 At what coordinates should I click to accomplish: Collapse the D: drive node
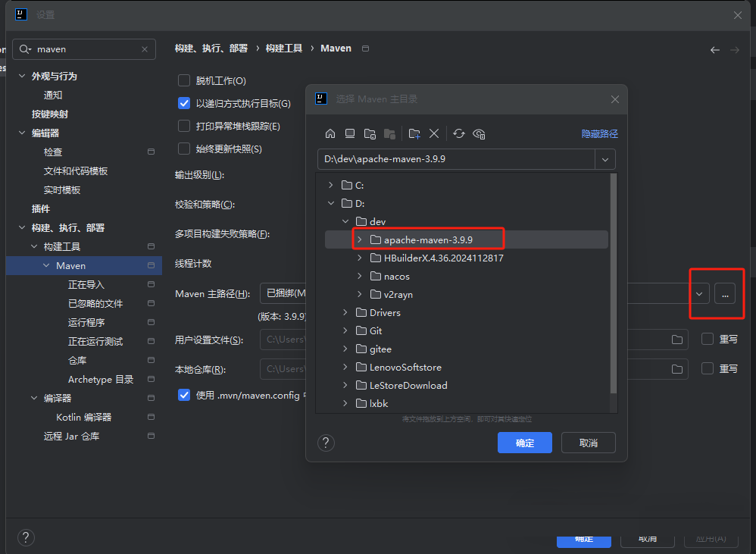330,203
